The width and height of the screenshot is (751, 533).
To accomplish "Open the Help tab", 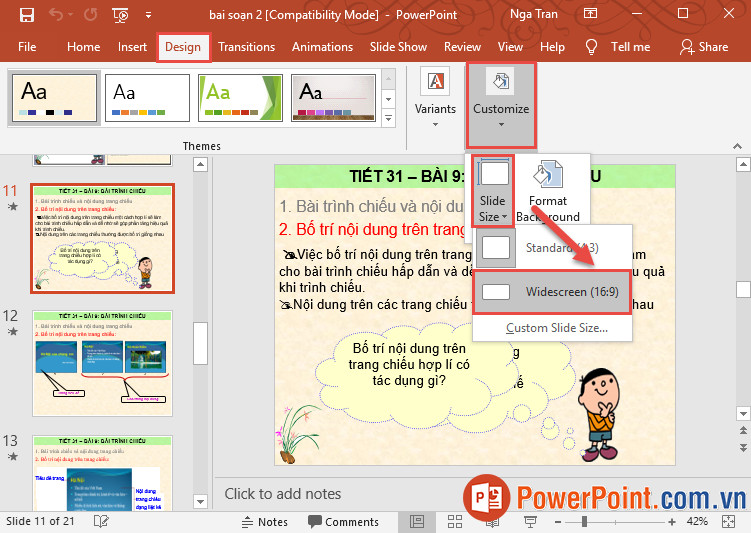I will pos(552,47).
